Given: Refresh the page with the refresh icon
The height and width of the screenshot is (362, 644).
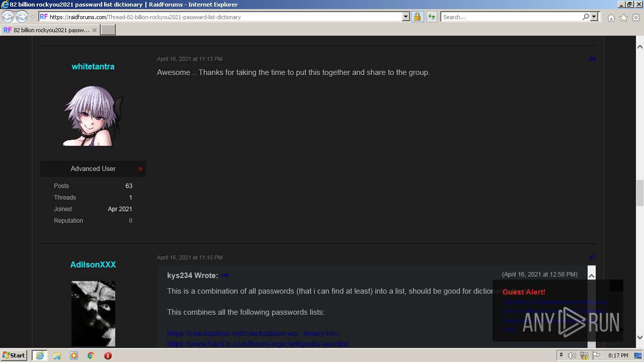Looking at the screenshot, I should 431,17.
